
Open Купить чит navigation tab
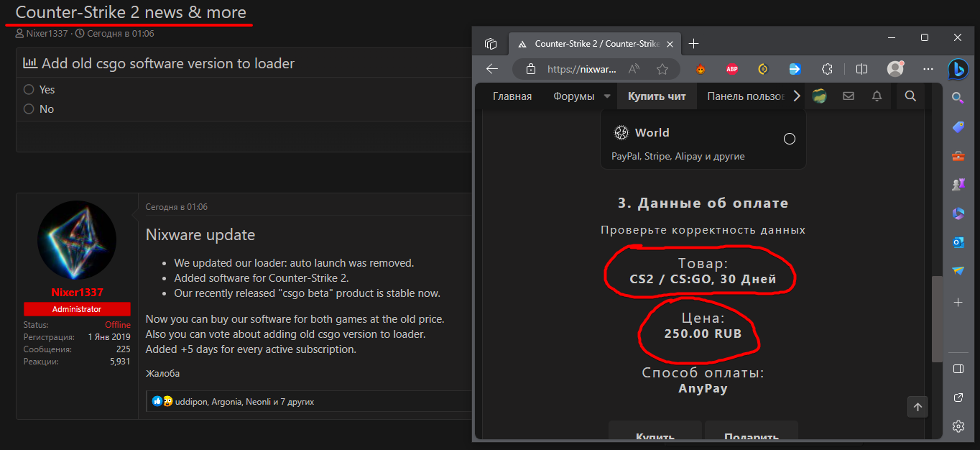tap(657, 96)
